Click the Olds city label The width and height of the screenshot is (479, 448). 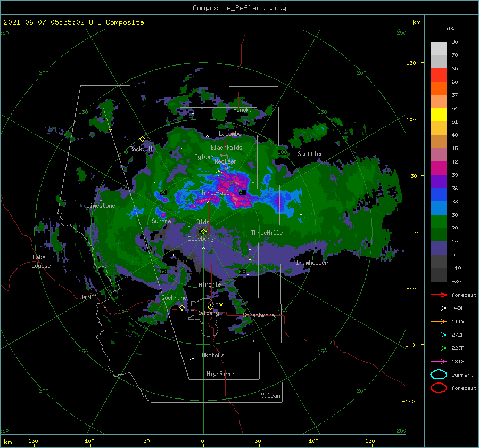tap(203, 222)
